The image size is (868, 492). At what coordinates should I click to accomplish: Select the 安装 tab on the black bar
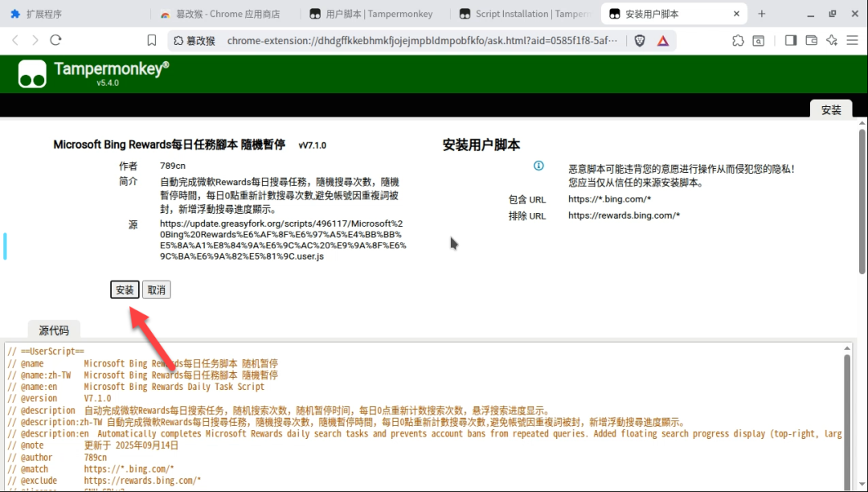click(831, 109)
